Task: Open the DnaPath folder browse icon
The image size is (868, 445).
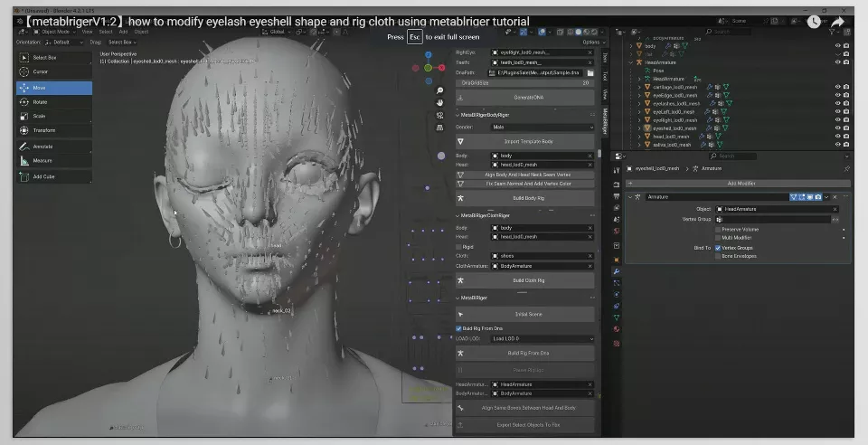Action: [x=590, y=73]
